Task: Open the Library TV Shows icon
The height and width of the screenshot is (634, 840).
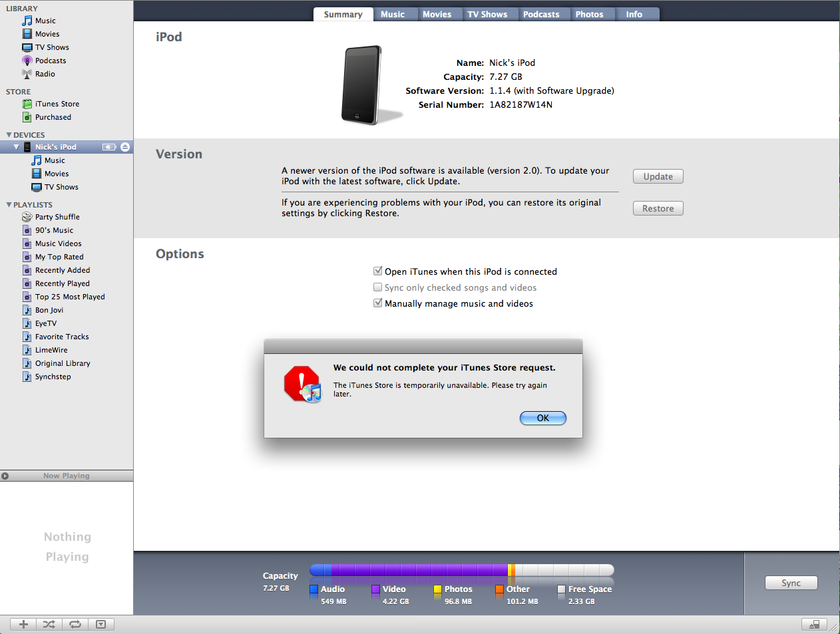Action: [27, 47]
